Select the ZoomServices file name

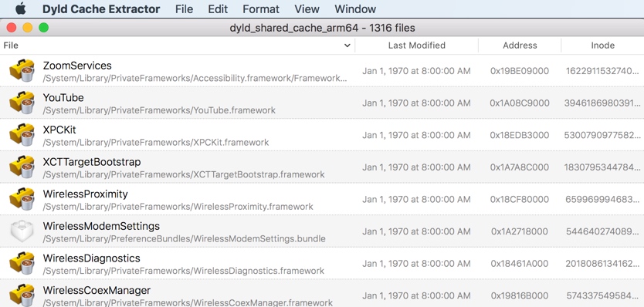click(77, 66)
